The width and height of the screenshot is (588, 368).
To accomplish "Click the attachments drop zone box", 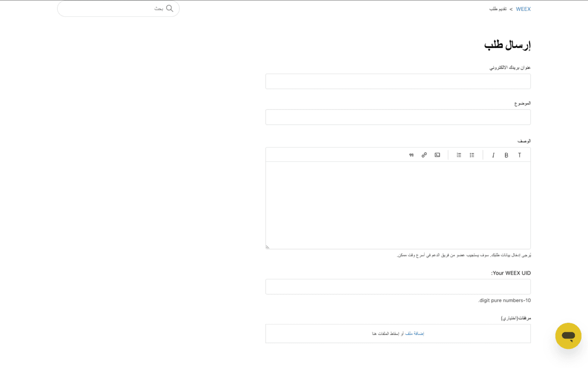I will click(x=398, y=334).
